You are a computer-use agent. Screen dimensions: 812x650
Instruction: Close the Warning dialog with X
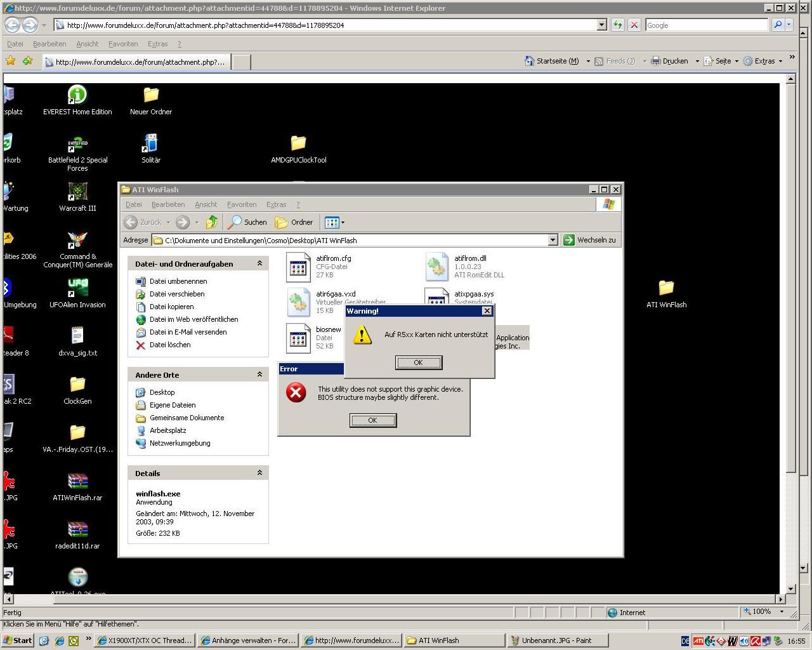487,311
